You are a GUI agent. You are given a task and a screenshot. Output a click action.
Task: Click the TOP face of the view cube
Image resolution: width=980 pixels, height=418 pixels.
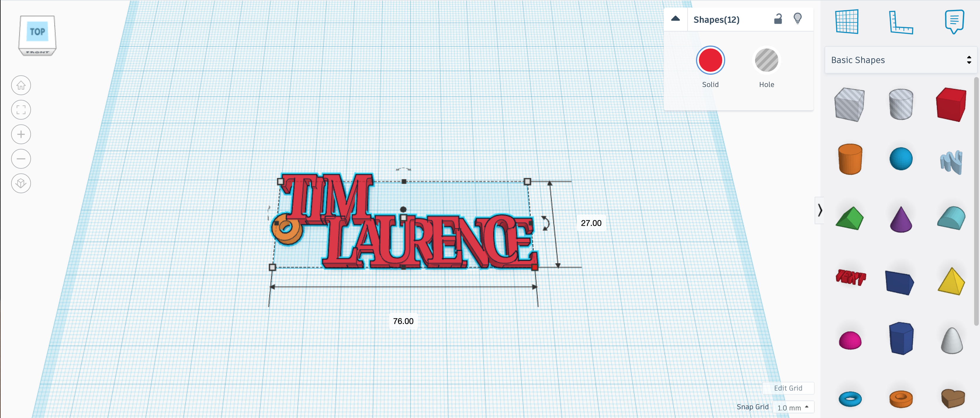coord(37,32)
